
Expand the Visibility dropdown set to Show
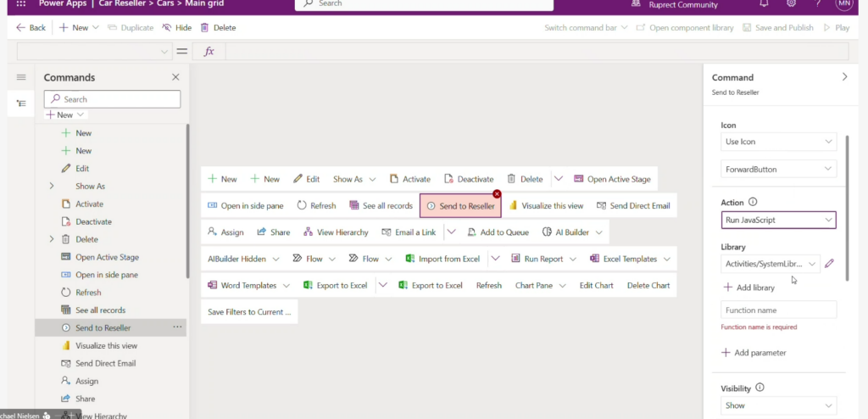click(x=778, y=405)
